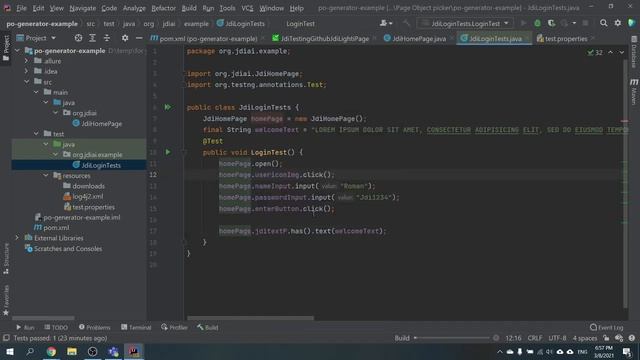This screenshot has height=360, width=640.
Task: Click the taskbar search magnifier
Action: click(30, 351)
